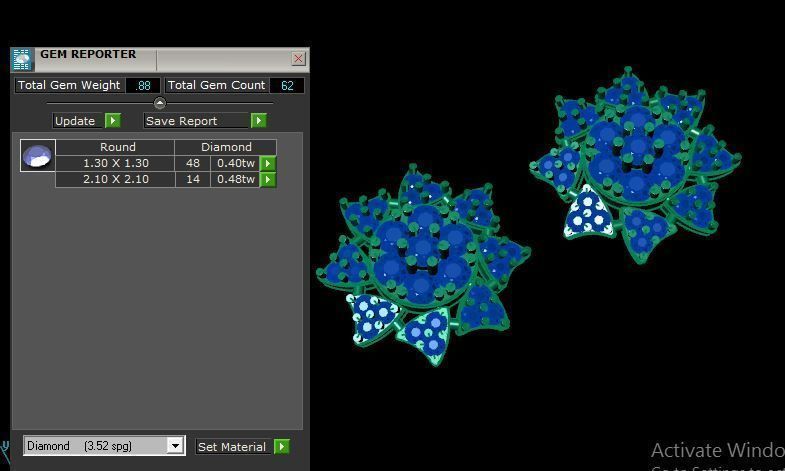Select the 1.30 X 1.30 size cell
The height and width of the screenshot is (471, 785).
coord(116,163)
